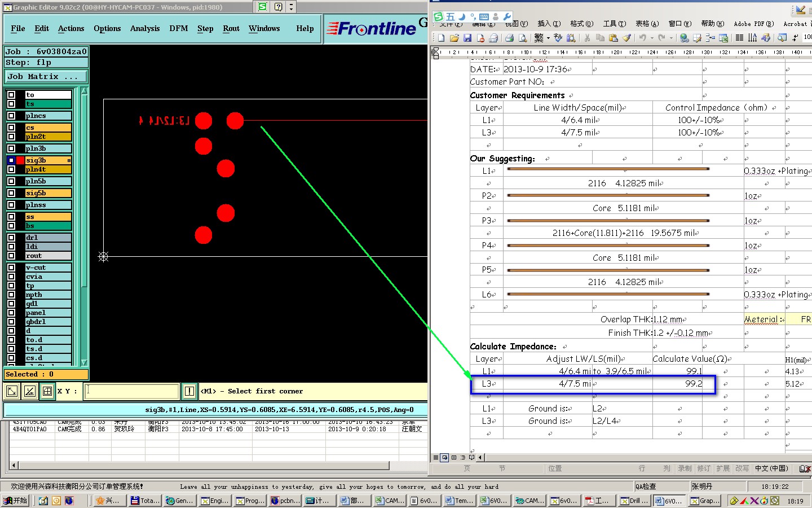
Task: Open Word's 表格(A) Table menu
Action: [647, 24]
